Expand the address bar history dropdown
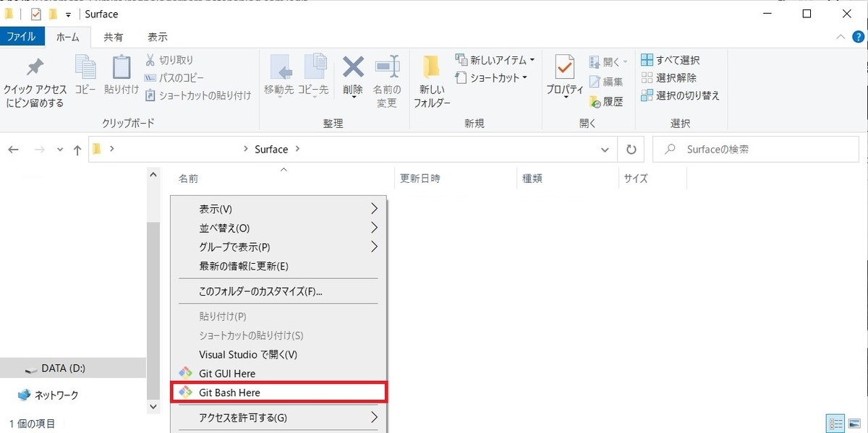 coord(605,149)
